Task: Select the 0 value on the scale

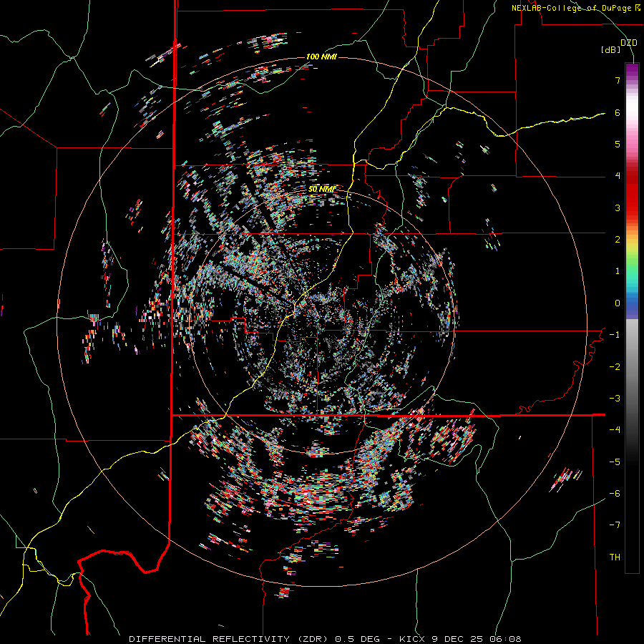Action: click(x=618, y=303)
